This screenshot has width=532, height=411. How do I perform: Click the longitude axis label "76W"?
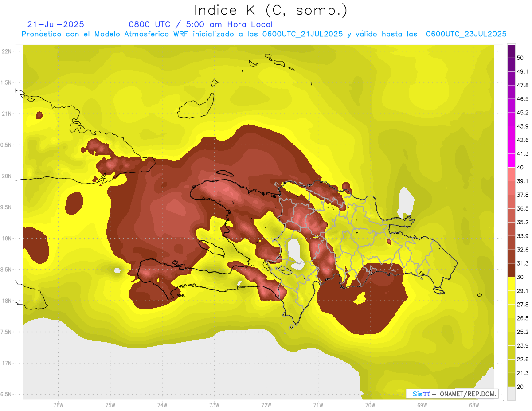tap(58, 405)
